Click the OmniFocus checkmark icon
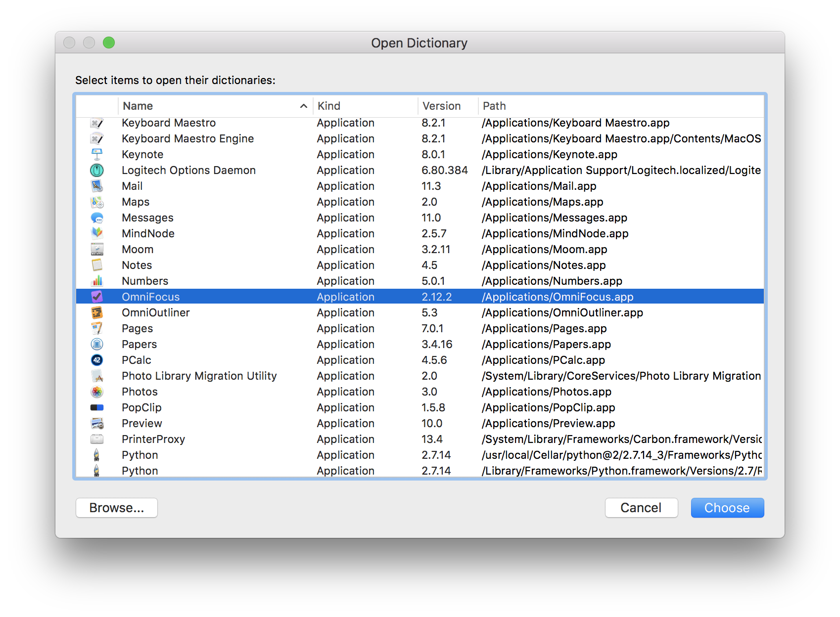Image resolution: width=840 pixels, height=617 pixels. tap(97, 297)
